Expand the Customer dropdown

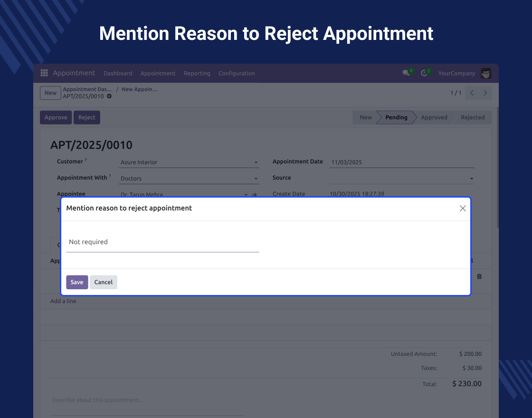tap(256, 162)
